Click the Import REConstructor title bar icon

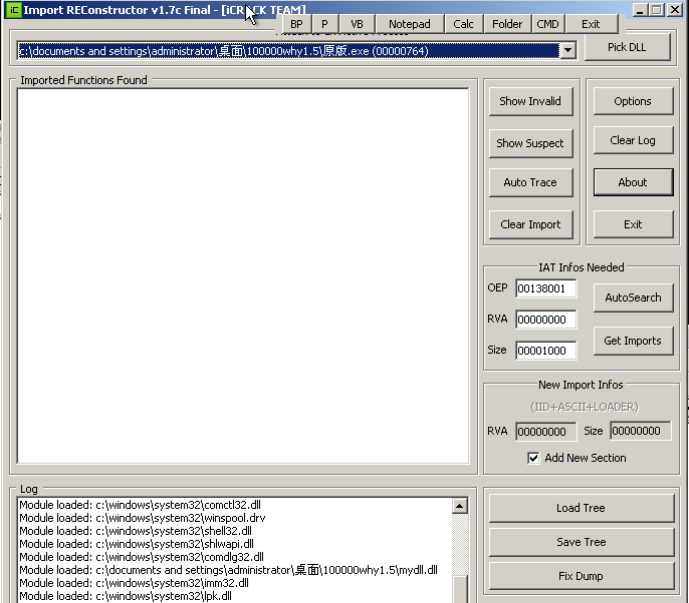[13, 10]
